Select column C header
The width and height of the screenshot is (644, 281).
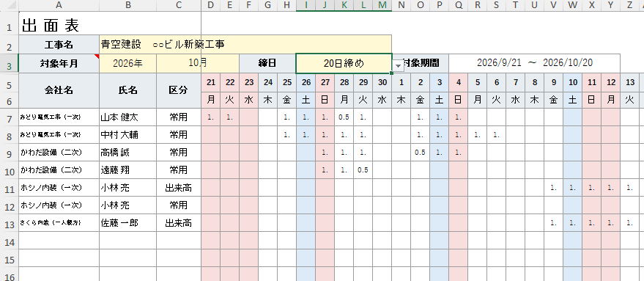pos(179,5)
